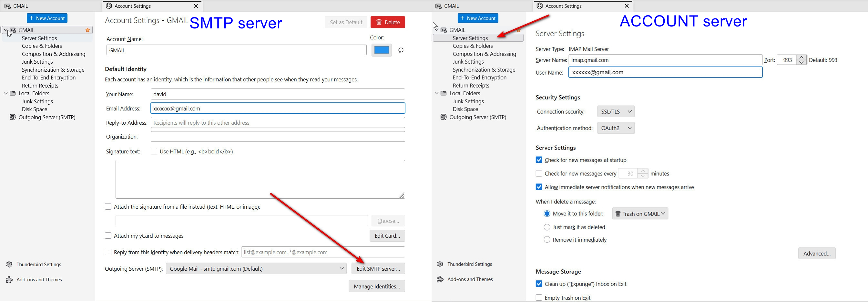Open Thunderbird Settings gear in right window
The width and height of the screenshot is (868, 302).
coord(440,264)
